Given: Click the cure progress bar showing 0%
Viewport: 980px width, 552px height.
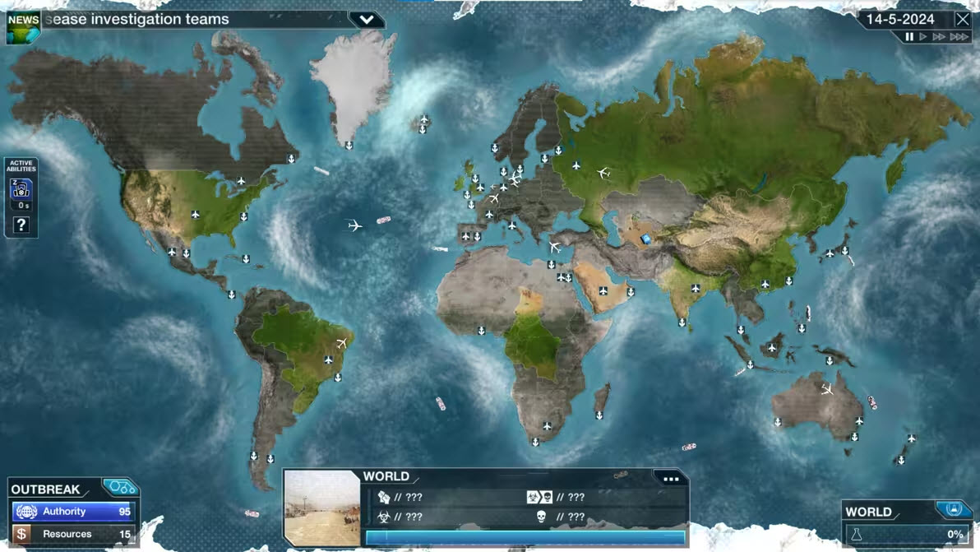Looking at the screenshot, I should [907, 535].
